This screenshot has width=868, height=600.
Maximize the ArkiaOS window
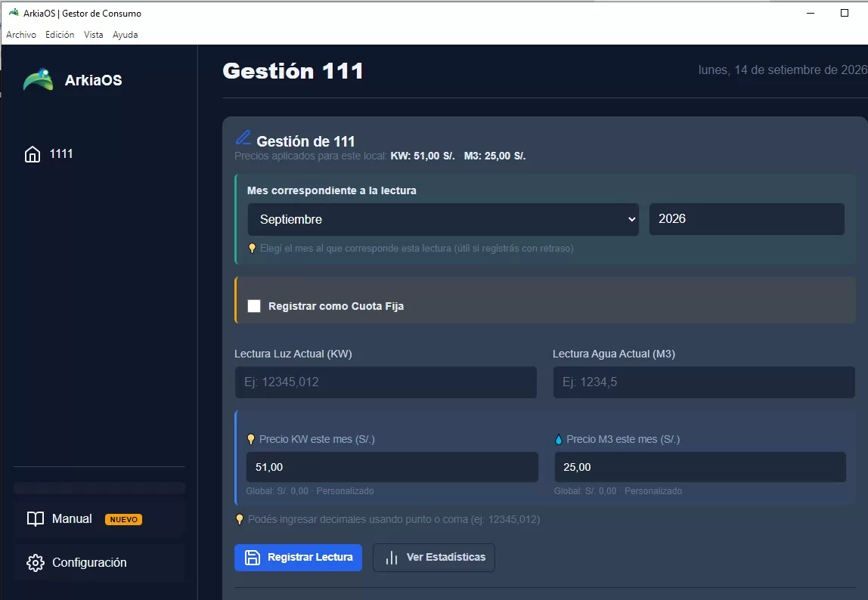pyautogui.click(x=845, y=13)
